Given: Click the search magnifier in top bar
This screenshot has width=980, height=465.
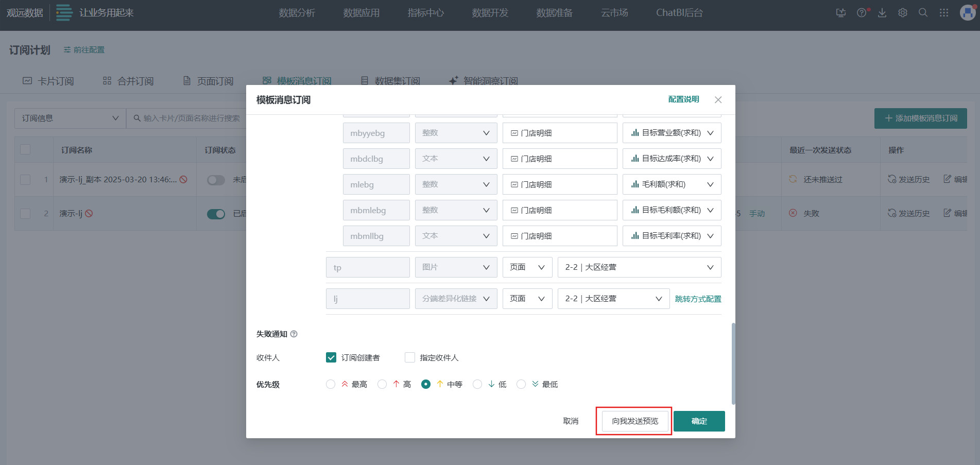Looking at the screenshot, I should coord(923,13).
